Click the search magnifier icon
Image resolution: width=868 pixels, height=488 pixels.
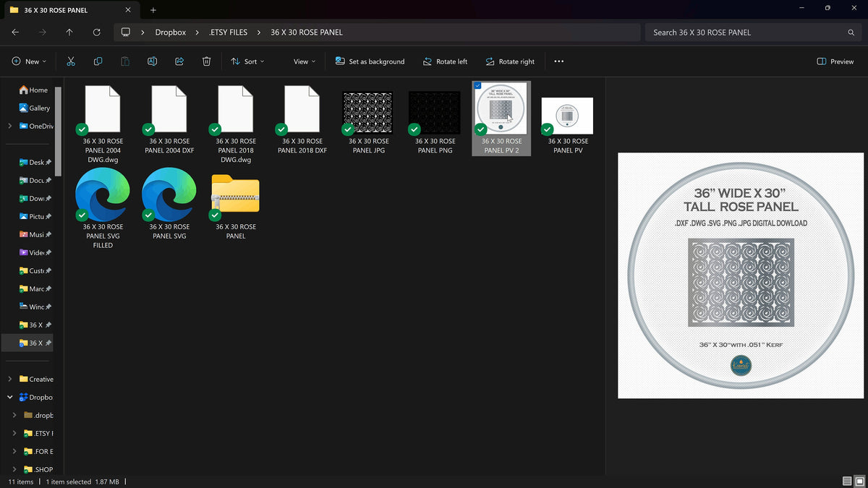(x=851, y=33)
